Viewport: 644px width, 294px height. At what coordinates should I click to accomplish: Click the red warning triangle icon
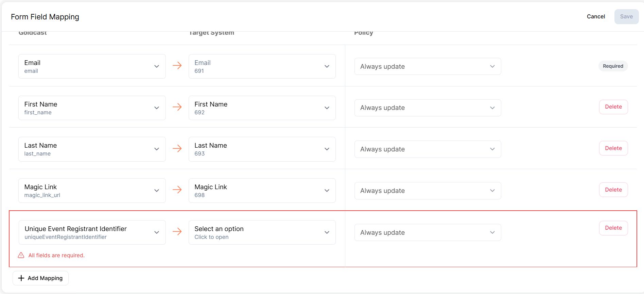21,255
